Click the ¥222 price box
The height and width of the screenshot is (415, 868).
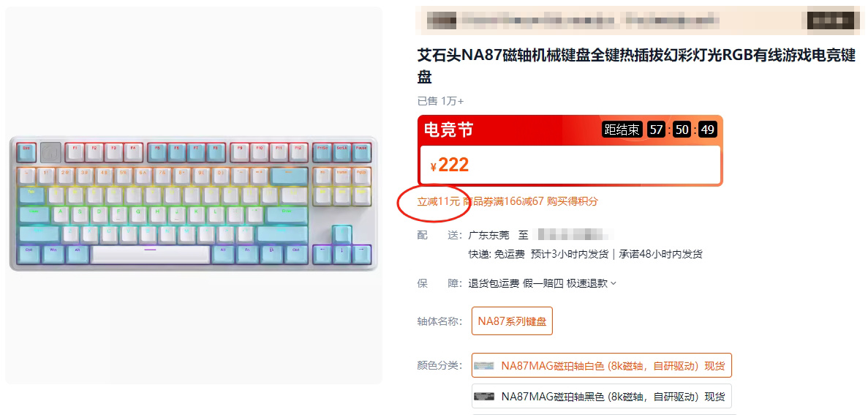(570, 165)
